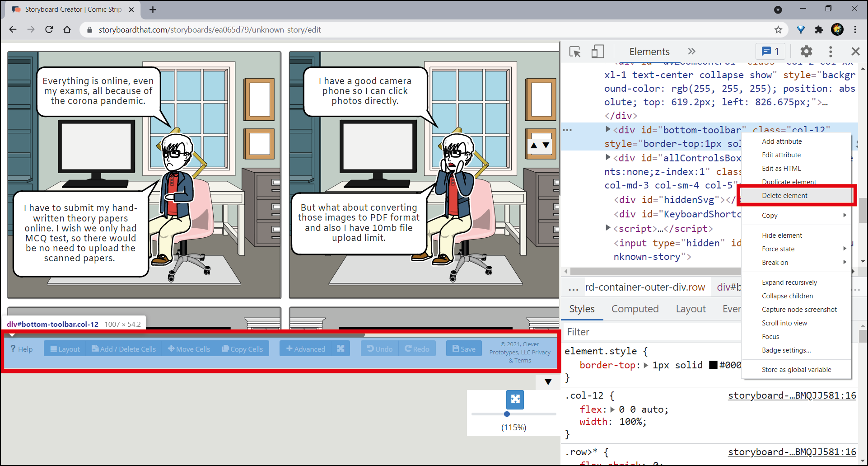Expand the bottom-toolbar div node

[608, 129]
